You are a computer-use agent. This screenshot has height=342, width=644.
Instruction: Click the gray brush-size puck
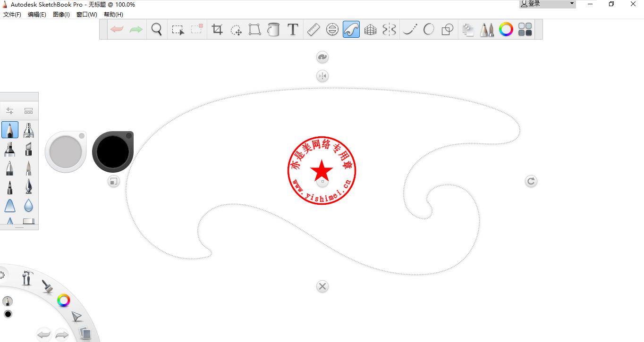pyautogui.click(x=66, y=151)
